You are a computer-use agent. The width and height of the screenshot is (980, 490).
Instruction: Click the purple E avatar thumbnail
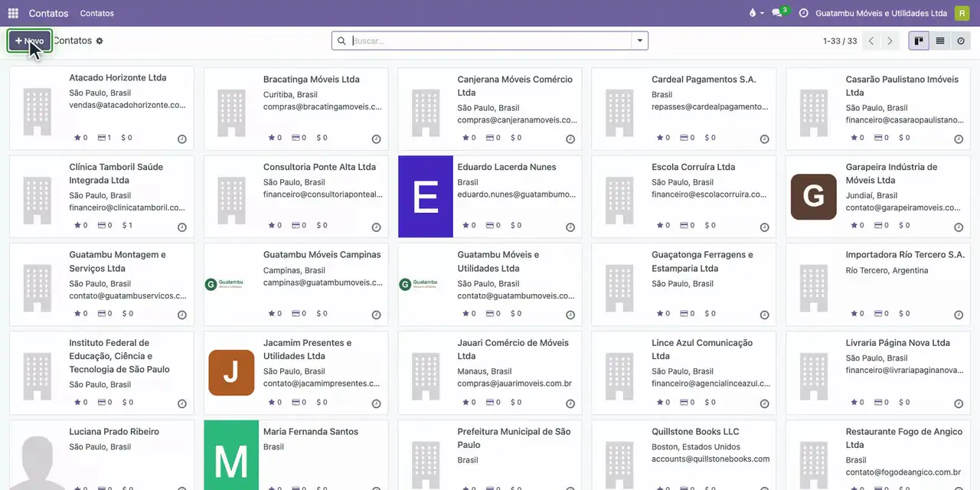pos(426,197)
